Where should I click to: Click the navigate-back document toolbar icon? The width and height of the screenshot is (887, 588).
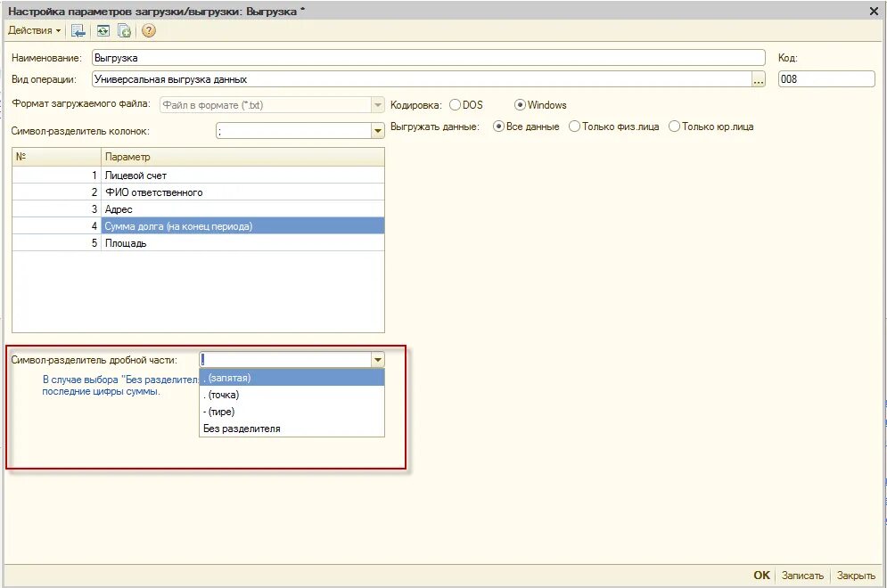click(x=78, y=30)
